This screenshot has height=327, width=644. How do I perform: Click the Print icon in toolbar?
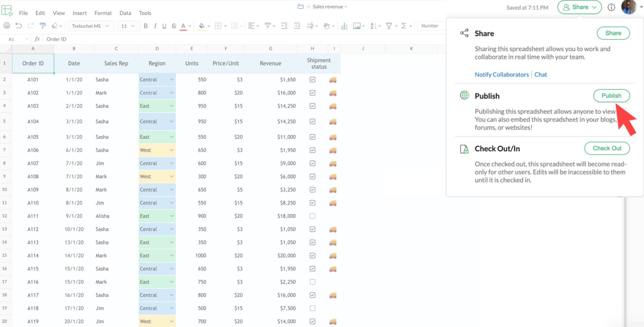[6, 26]
